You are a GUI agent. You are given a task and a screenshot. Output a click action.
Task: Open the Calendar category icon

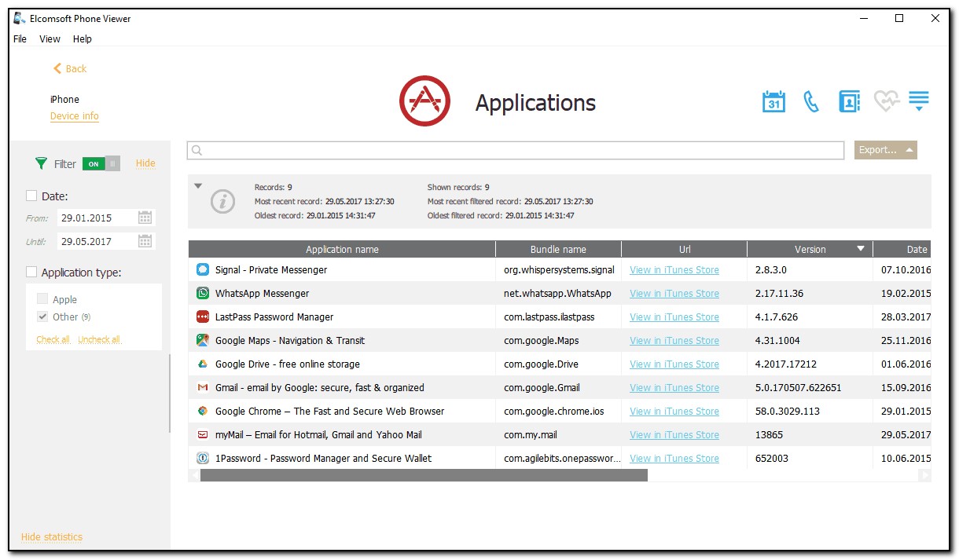tap(773, 101)
